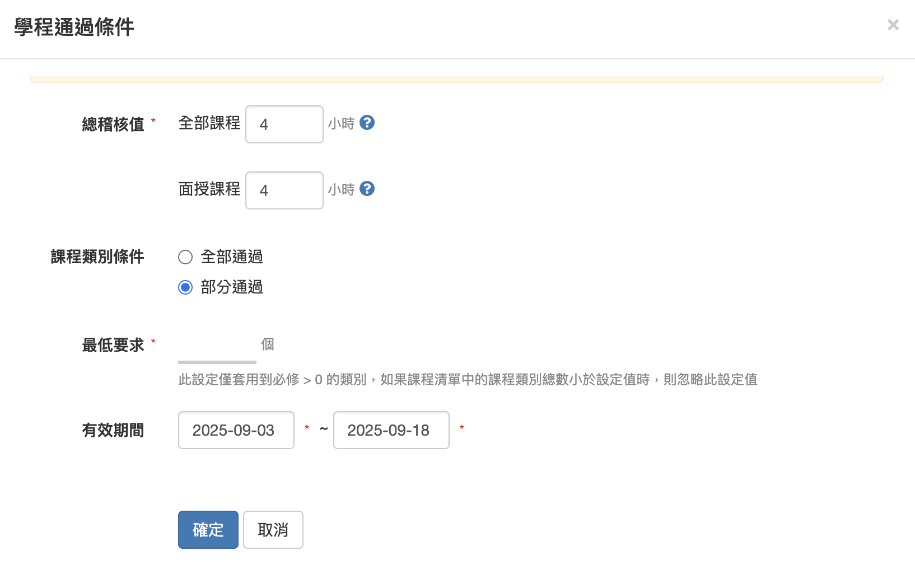
Task: Close the 學程通過條件 dialog
Action: [893, 25]
